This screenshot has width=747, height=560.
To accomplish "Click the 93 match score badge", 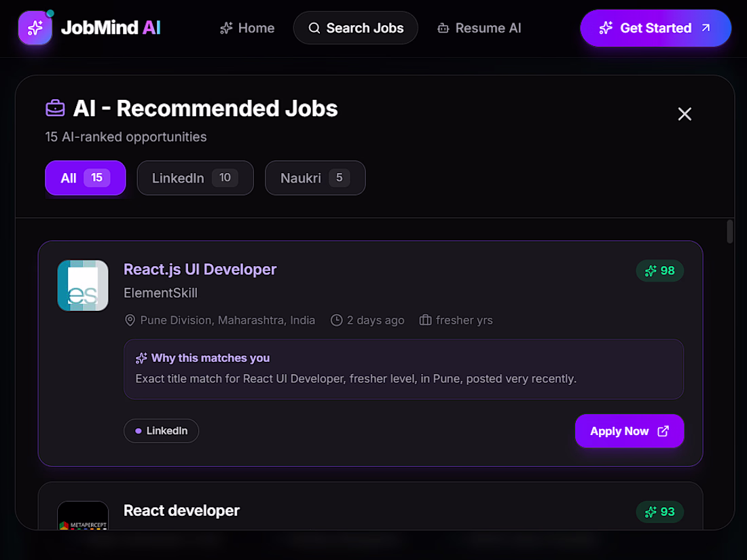I will click(660, 512).
